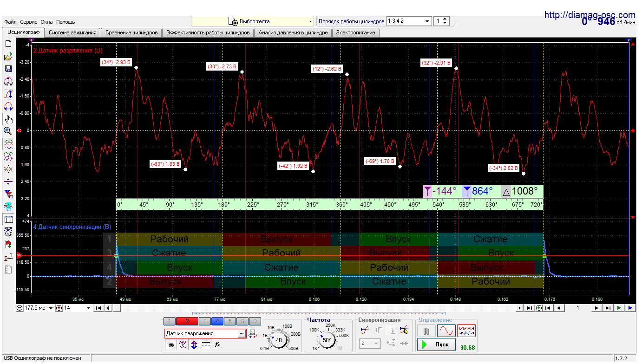
Task: Select the hand pan tool
Action: click(8, 119)
